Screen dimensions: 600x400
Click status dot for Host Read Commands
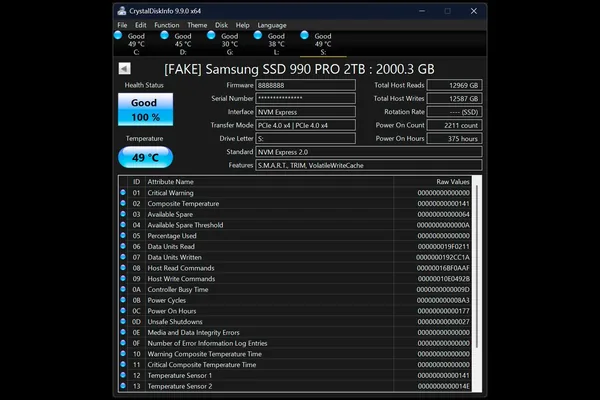123,268
